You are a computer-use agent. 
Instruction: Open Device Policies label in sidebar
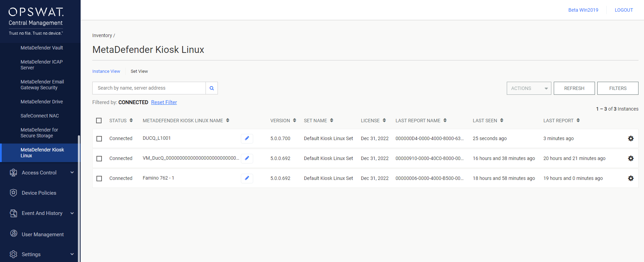click(x=39, y=193)
